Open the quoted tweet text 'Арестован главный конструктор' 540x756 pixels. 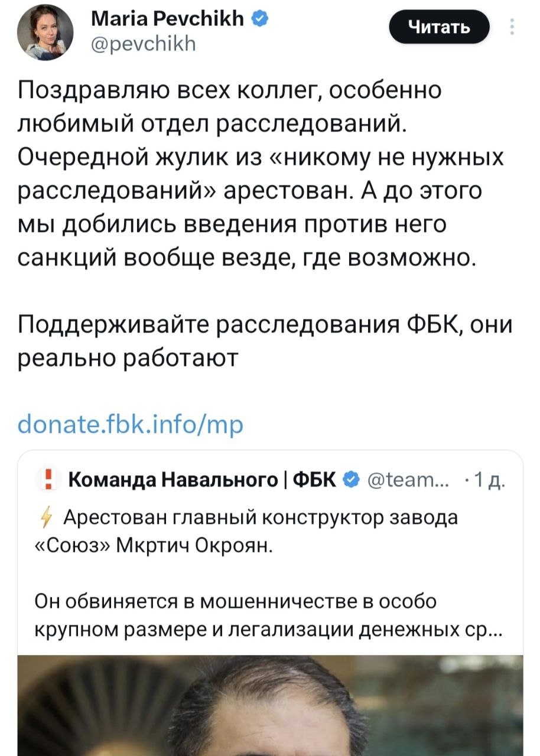pyautogui.click(x=260, y=519)
